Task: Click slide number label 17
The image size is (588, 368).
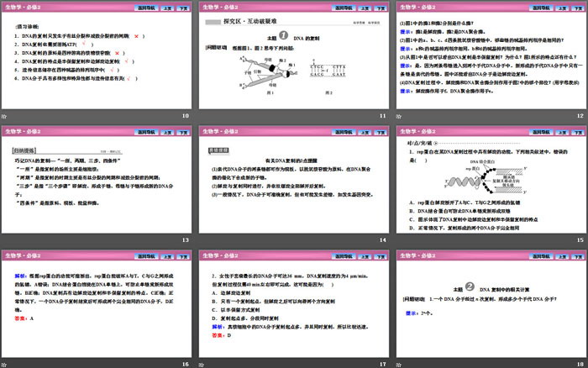Action: pyautogui.click(x=383, y=365)
